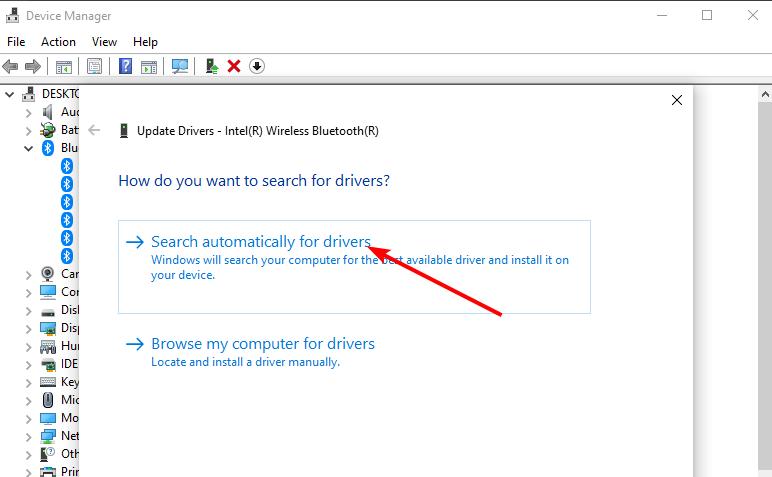Open the Action menu
772x477 pixels.
tap(58, 42)
